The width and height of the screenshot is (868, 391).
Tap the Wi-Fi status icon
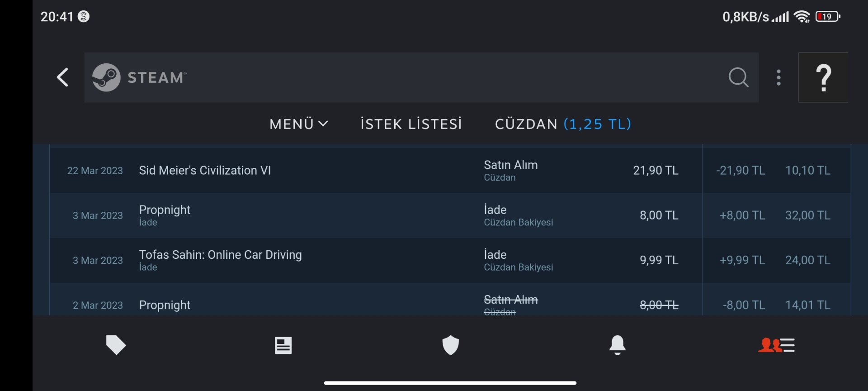[x=802, y=17]
